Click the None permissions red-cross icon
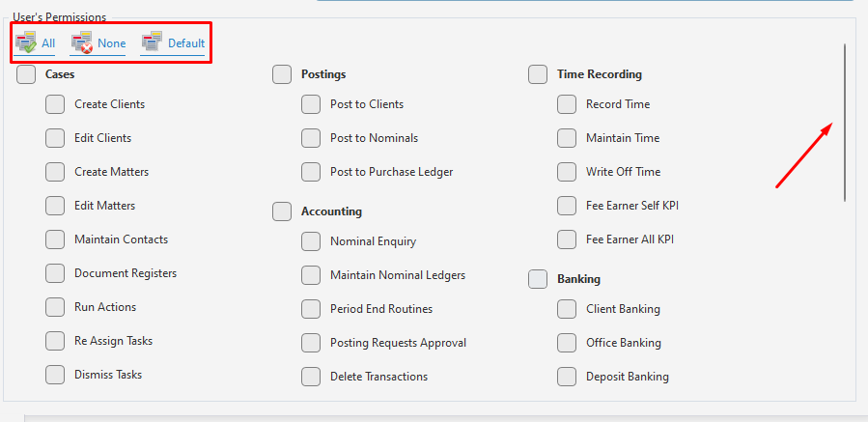The width and height of the screenshot is (868, 422). pyautogui.click(x=82, y=42)
